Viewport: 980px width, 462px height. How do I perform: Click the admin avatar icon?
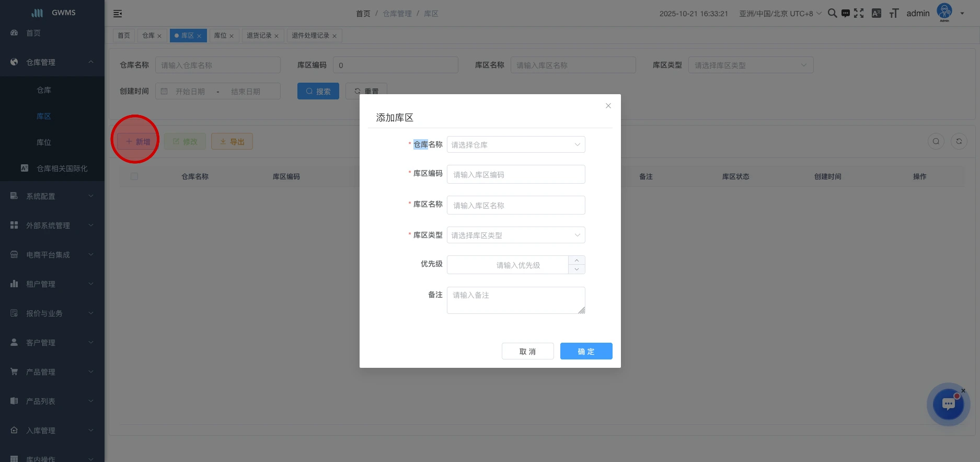[x=944, y=12]
